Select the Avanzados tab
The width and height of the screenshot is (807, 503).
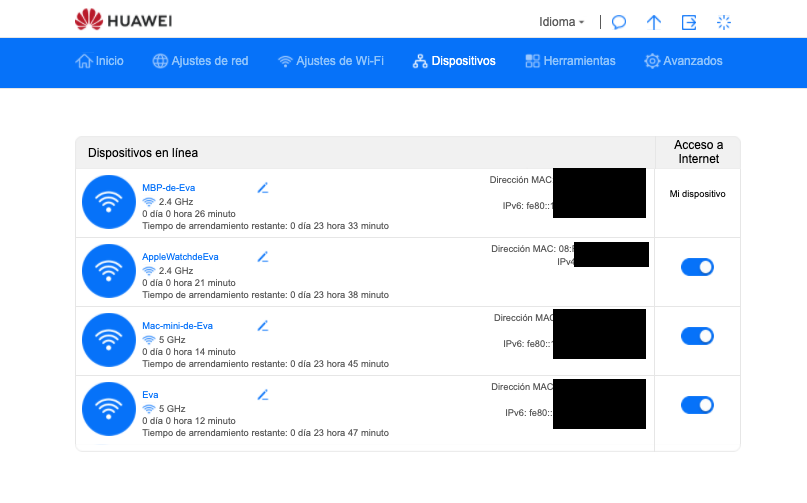(x=683, y=61)
